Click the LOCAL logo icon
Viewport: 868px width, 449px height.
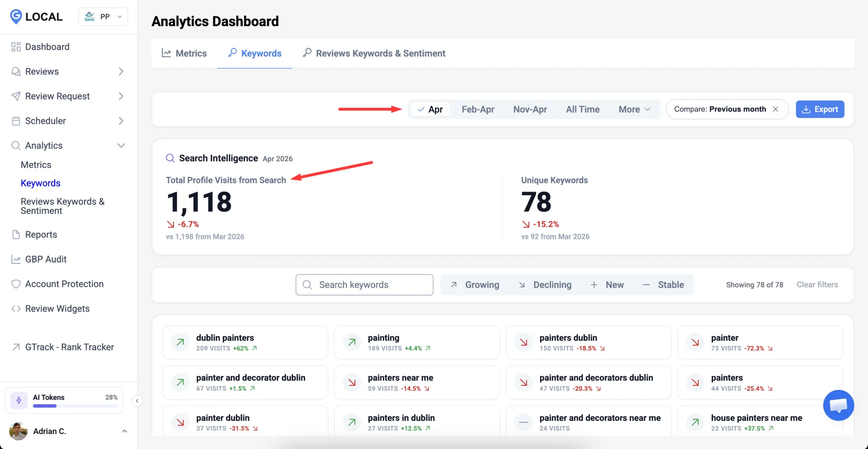click(x=16, y=17)
